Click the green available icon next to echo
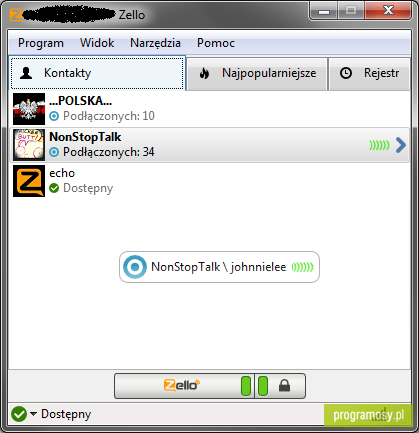419x433 pixels. (x=54, y=188)
